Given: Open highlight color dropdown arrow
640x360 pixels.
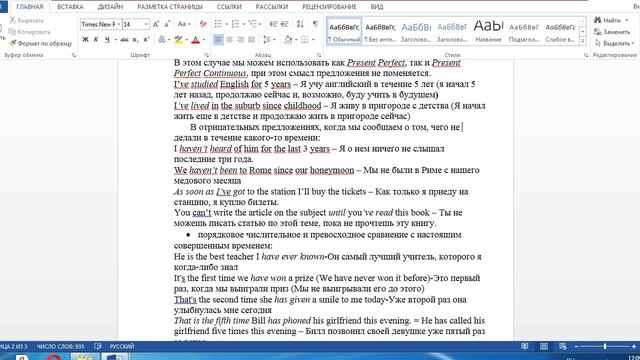Looking at the screenshot, I should [x=187, y=40].
